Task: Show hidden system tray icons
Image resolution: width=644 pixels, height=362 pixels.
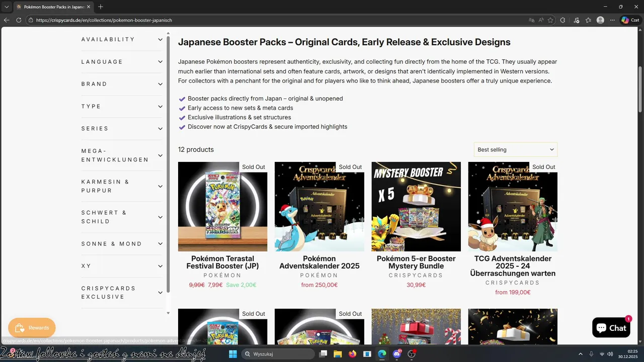Action: [x=580, y=354]
